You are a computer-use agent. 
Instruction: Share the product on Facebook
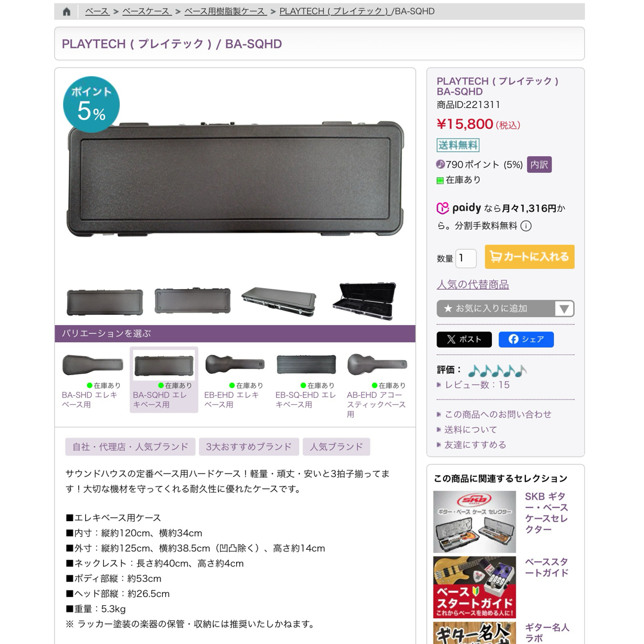click(526, 339)
